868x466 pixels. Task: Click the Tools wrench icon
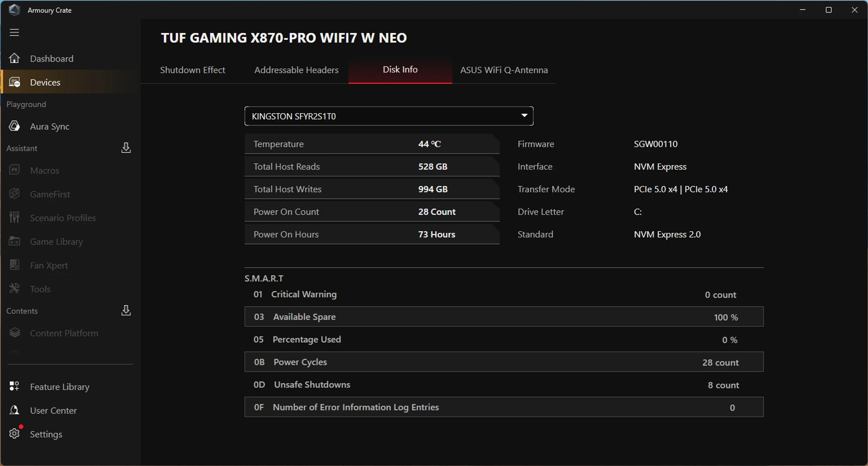coord(14,289)
